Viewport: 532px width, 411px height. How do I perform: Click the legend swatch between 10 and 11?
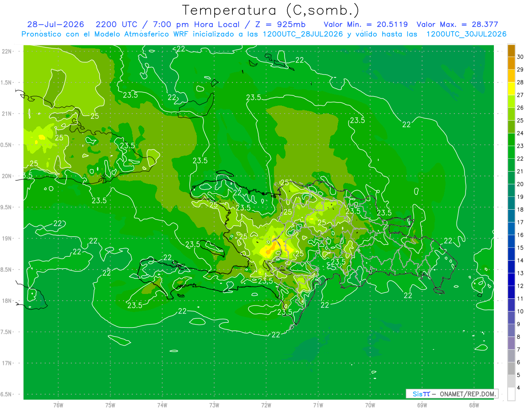[x=511, y=305]
